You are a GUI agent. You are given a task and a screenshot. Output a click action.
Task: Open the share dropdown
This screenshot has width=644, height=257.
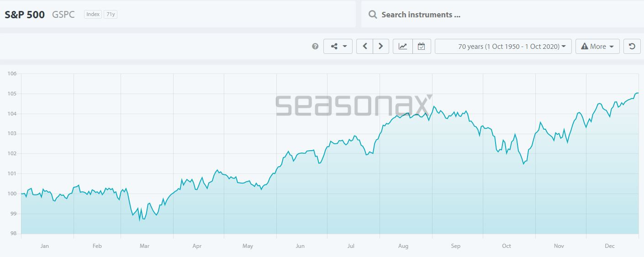(338, 47)
